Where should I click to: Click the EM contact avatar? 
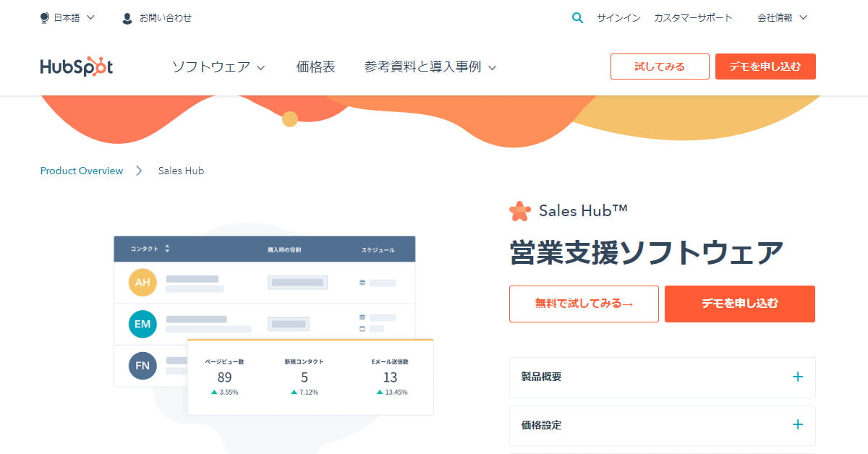[x=142, y=324]
